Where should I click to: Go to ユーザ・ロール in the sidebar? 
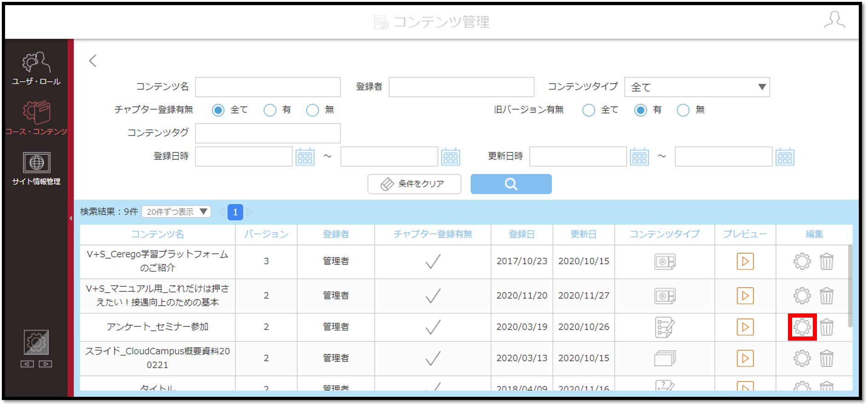(x=36, y=69)
